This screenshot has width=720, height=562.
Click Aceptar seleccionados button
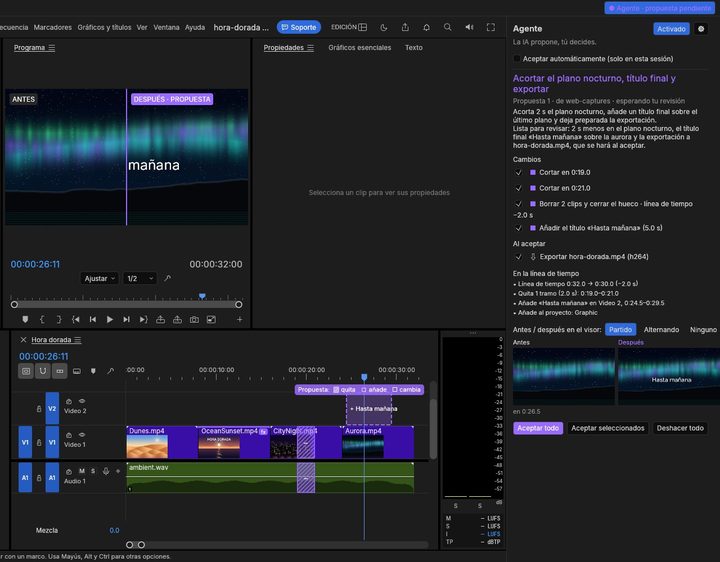[608, 428]
